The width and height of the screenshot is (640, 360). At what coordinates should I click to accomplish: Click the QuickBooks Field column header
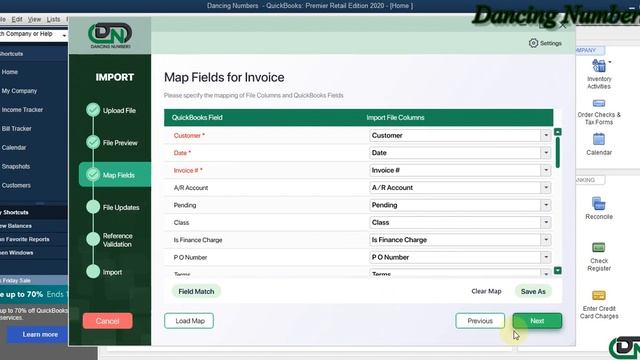197,118
